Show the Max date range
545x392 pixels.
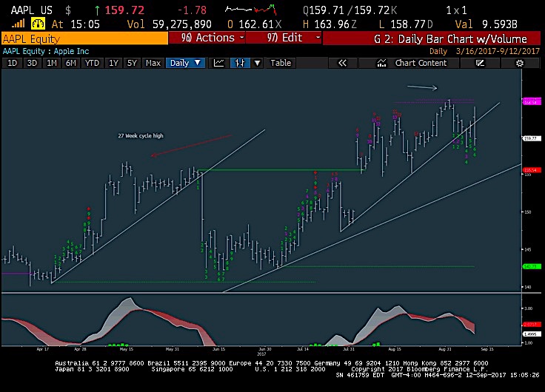(153, 63)
